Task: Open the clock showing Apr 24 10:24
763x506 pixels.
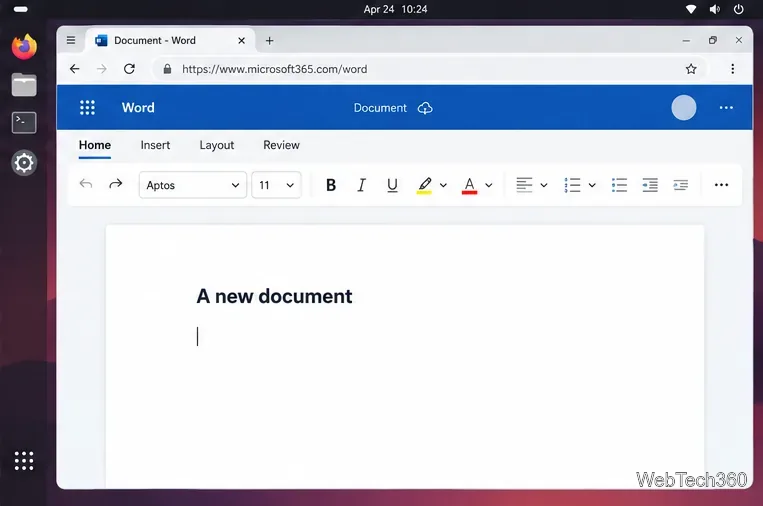Action: [395, 9]
